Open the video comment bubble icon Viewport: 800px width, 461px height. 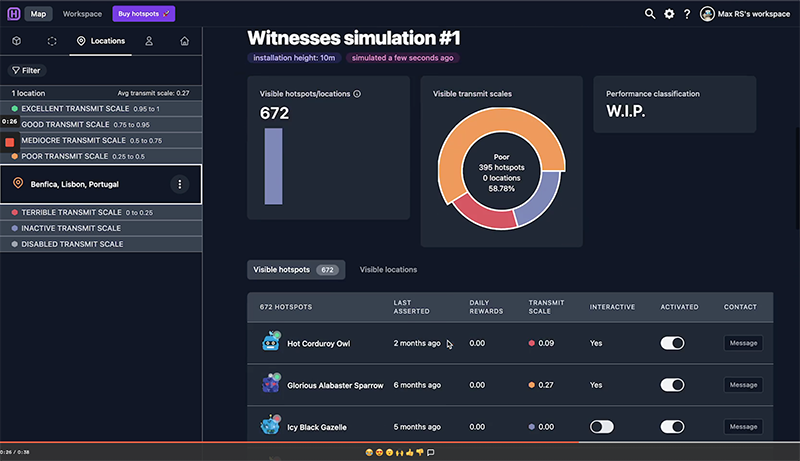click(x=431, y=452)
